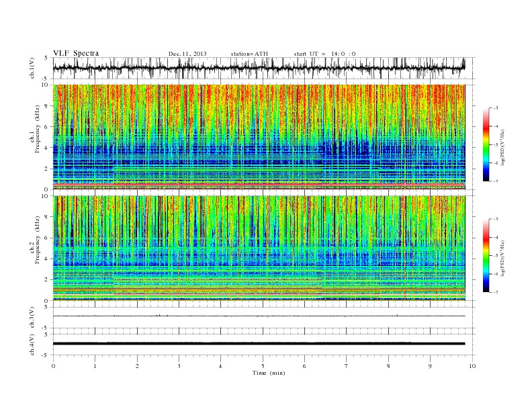Select the "Dec. 11, 2013" date text
Screen dimensions: 532x411
click(187, 54)
